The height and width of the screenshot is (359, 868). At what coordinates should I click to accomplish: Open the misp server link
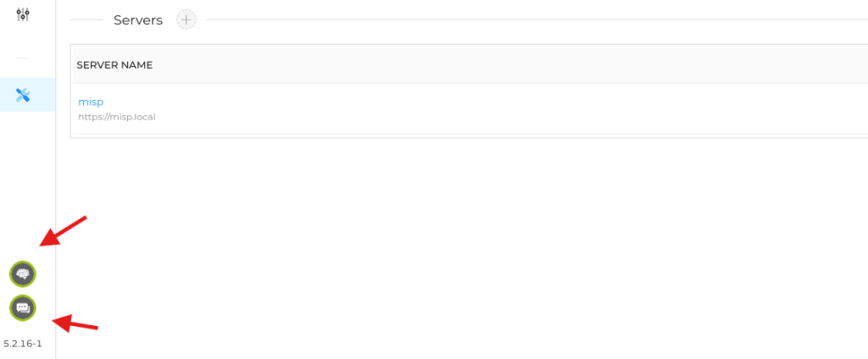(91, 102)
